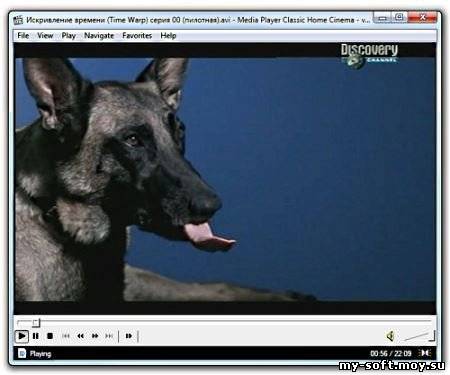Open the Play menu
Screen dimensions: 450x375
point(69,36)
